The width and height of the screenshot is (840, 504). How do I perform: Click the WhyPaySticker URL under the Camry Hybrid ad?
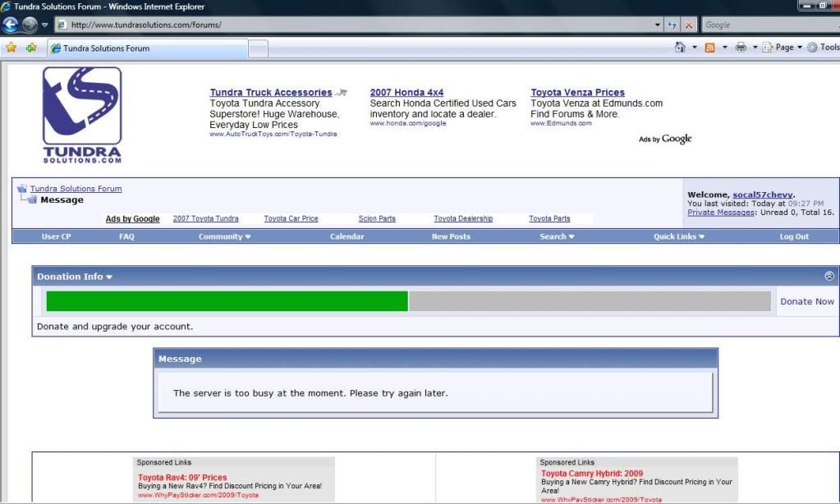601,500
